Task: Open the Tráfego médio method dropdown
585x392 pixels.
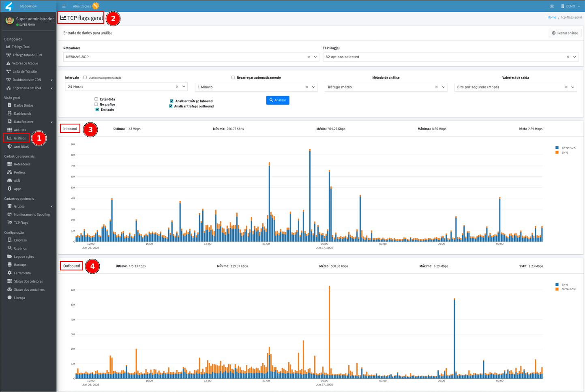Action: point(443,87)
